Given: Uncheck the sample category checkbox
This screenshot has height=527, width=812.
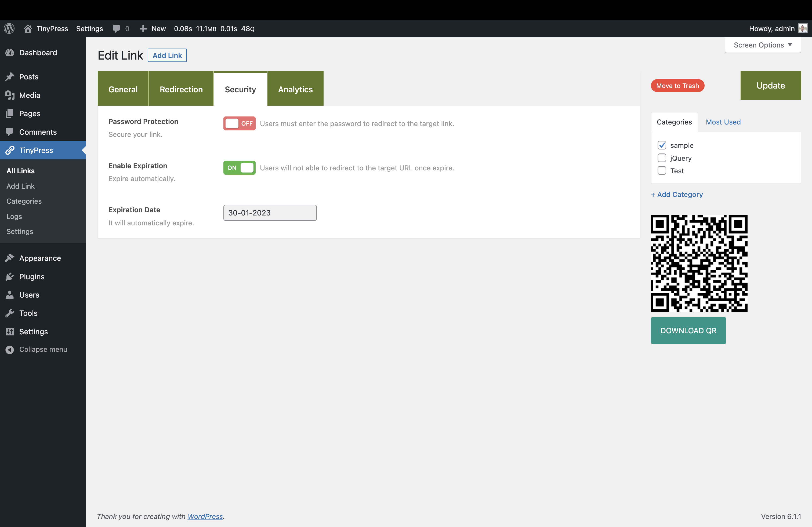Looking at the screenshot, I should point(662,145).
